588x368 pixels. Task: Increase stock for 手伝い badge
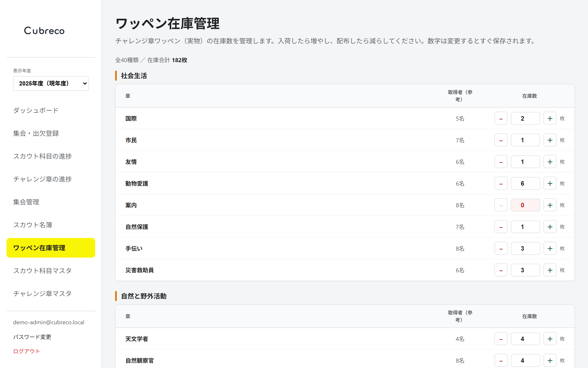(550, 248)
